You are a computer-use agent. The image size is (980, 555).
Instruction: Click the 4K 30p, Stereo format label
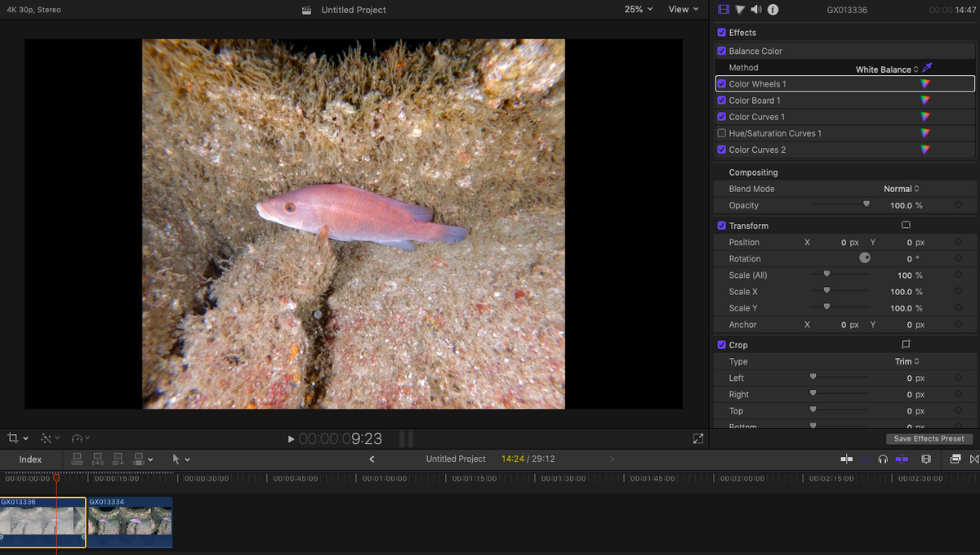click(33, 10)
